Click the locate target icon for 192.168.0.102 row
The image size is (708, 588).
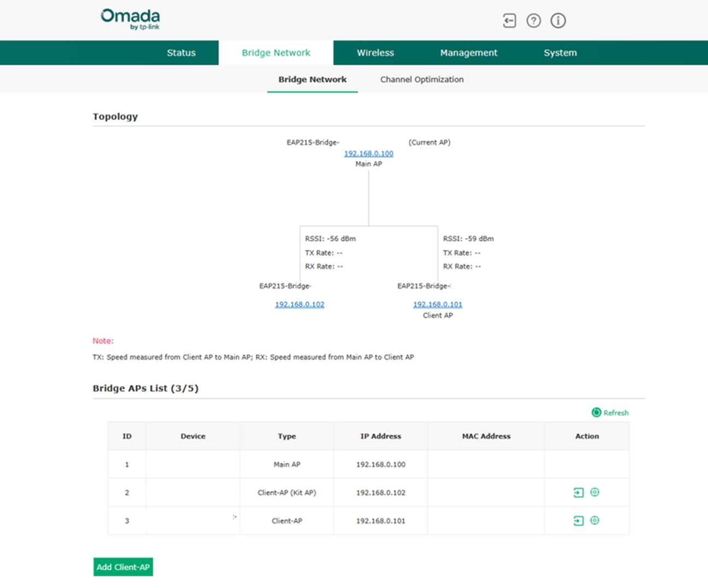pos(595,492)
